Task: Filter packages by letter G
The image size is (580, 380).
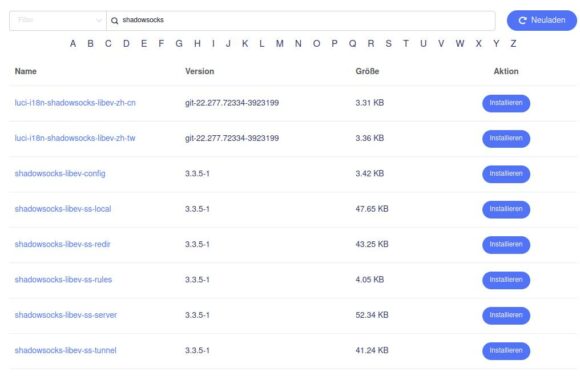Action: tap(179, 44)
